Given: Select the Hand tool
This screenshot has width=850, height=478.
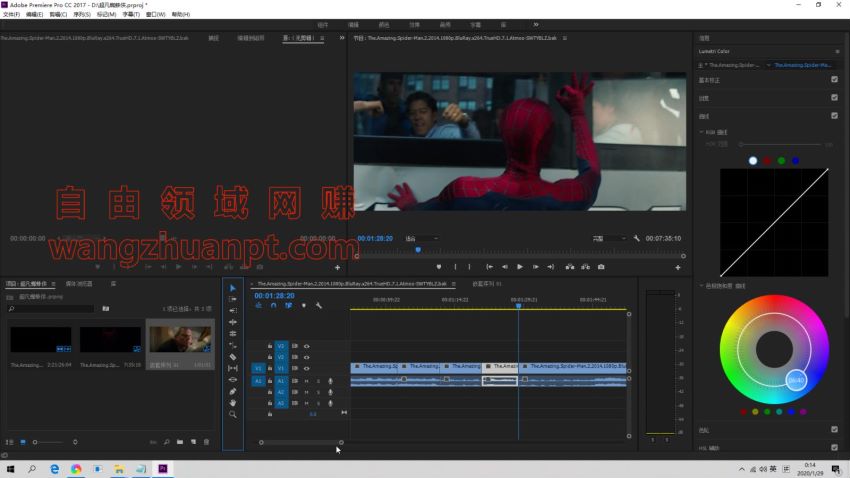Looking at the screenshot, I should pyautogui.click(x=233, y=403).
